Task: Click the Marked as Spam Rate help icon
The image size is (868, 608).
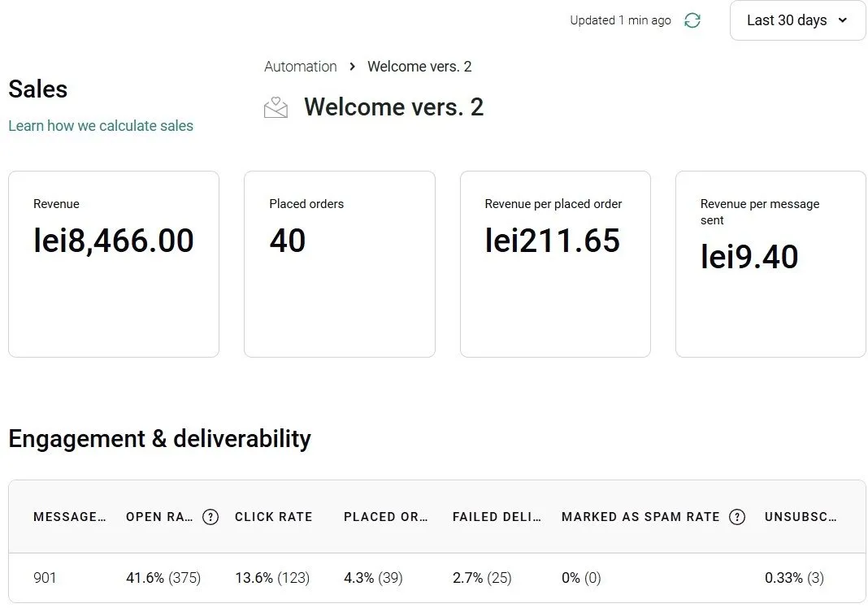Action: [x=737, y=517]
